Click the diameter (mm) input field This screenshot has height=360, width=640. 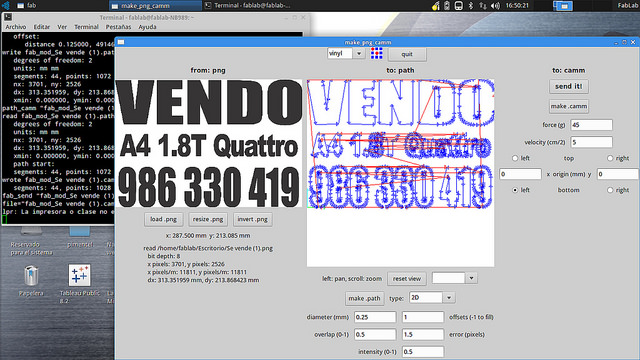click(x=375, y=317)
